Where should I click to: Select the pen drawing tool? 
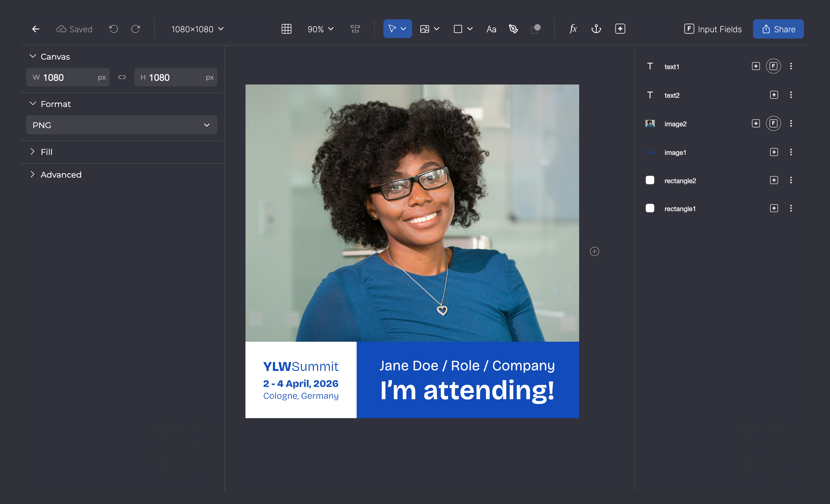point(513,29)
